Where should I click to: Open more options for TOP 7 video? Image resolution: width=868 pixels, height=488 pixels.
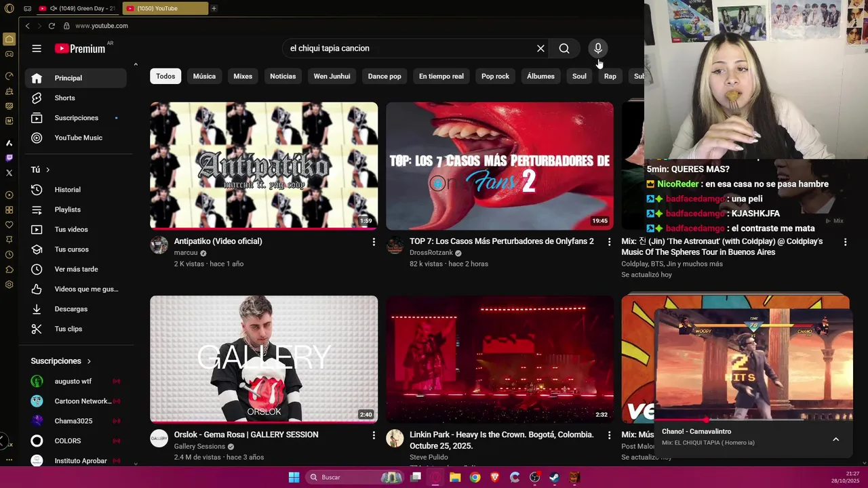(609, 242)
